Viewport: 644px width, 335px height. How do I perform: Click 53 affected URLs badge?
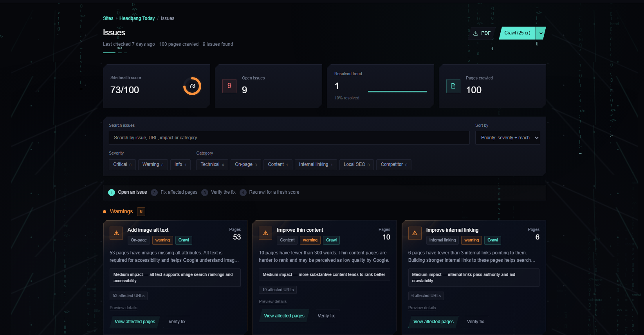(128, 296)
